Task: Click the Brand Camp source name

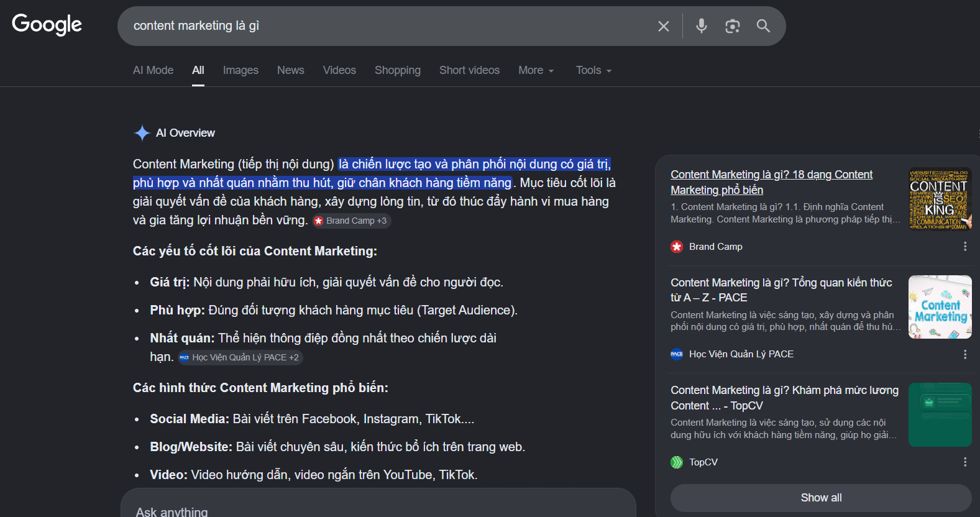Action: point(716,247)
